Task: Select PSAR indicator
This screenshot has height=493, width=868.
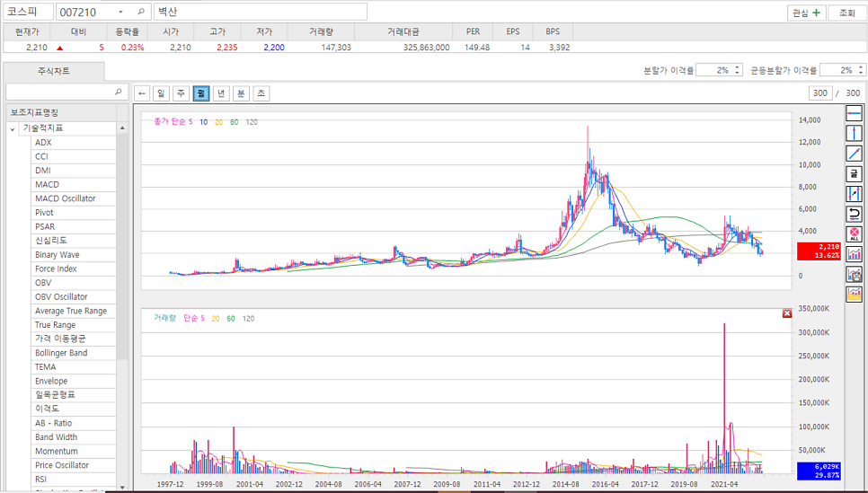Action: point(74,226)
